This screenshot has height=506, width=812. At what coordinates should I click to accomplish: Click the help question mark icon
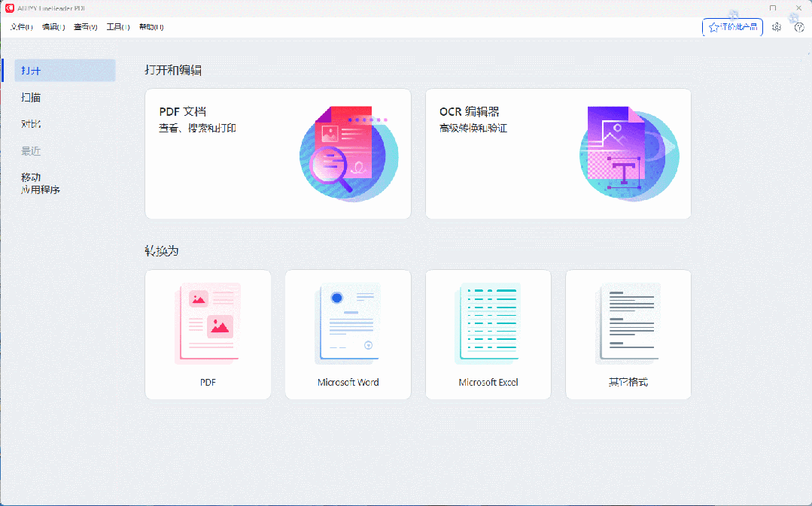tap(799, 26)
